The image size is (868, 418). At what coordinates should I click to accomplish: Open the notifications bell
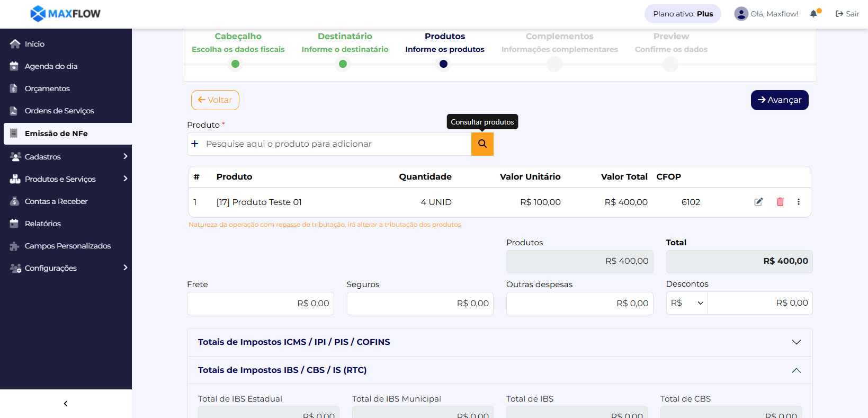[814, 14]
